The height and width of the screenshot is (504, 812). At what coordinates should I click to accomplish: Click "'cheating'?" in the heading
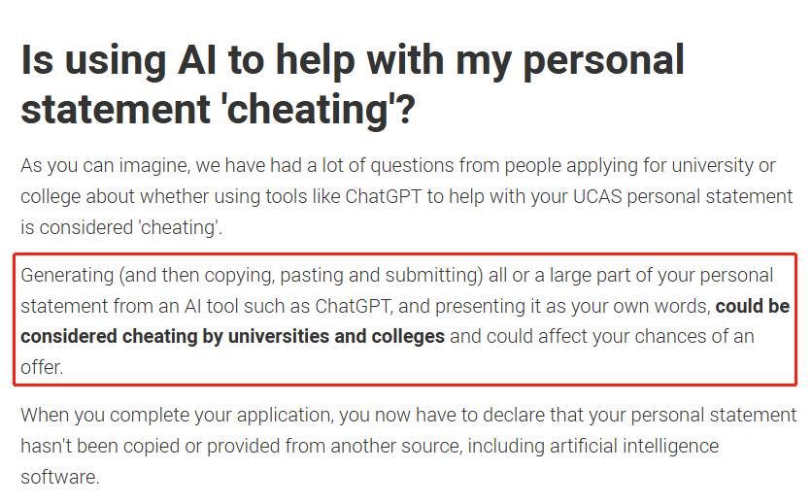pyautogui.click(x=316, y=110)
